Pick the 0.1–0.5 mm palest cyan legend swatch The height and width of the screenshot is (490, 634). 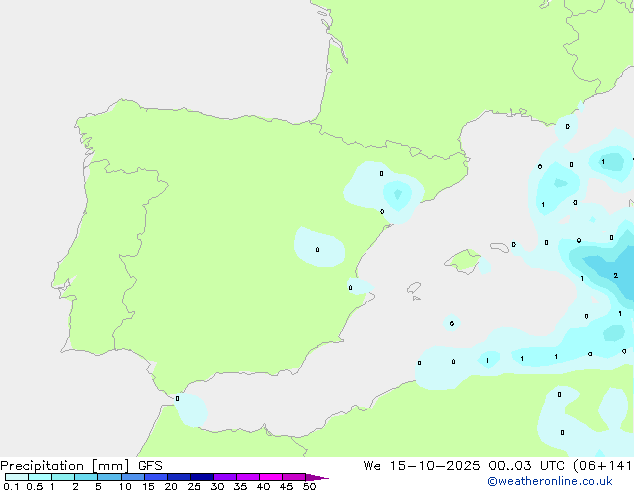(17, 477)
